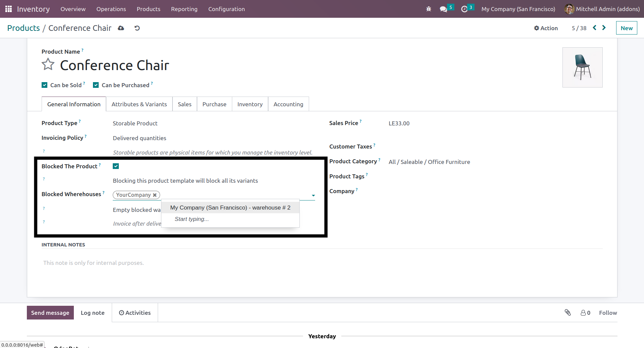
Task: Select My Company warehouse # 2 option
Action: 230,208
